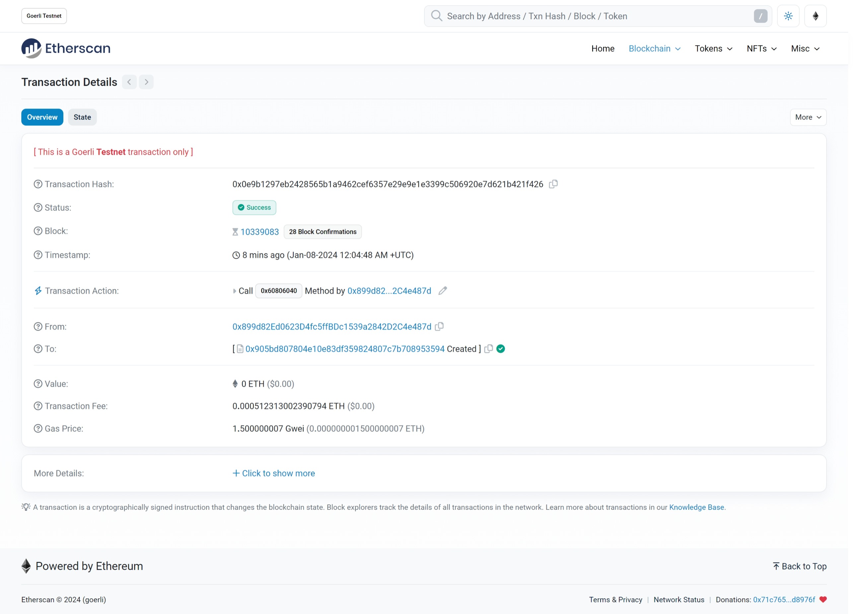Image resolution: width=868 pixels, height=614 pixels.
Task: Click the help icon beside Gas Price
Action: [38, 429]
